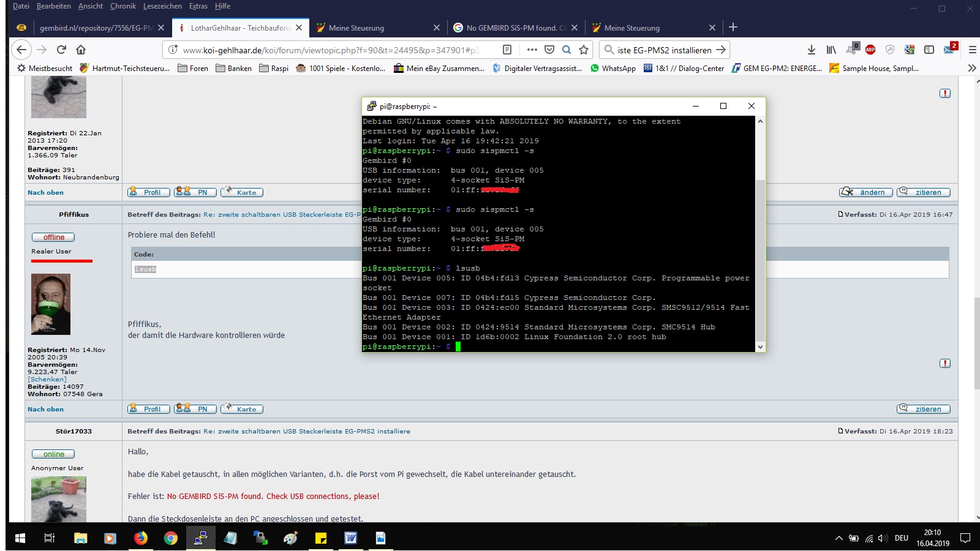The image size is (980, 551).
Task: Open the Lesezeichen menu
Action: coord(162,6)
